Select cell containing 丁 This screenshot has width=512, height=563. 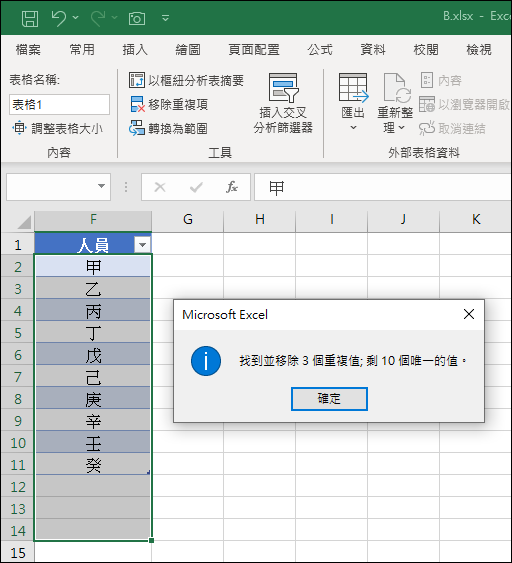point(93,332)
